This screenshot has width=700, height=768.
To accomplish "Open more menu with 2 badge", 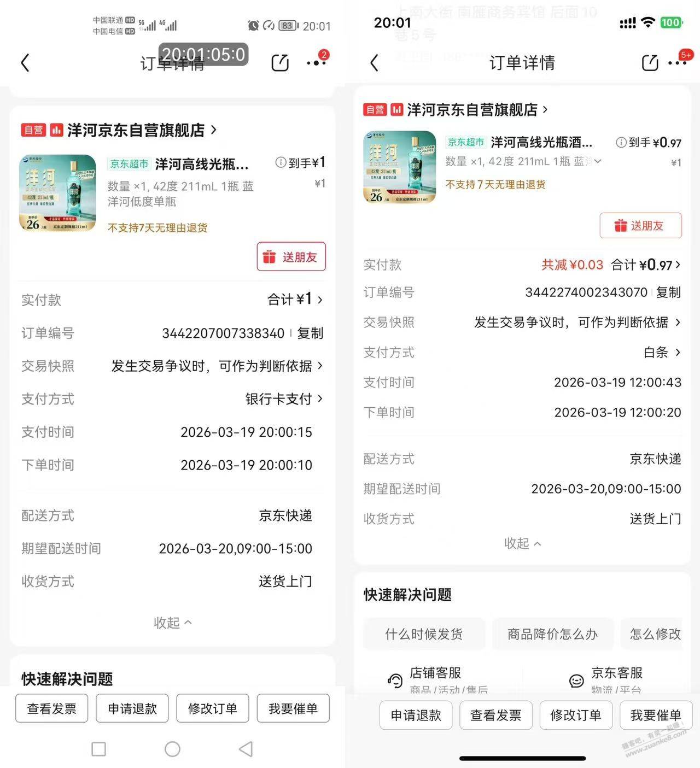I will pos(317,62).
